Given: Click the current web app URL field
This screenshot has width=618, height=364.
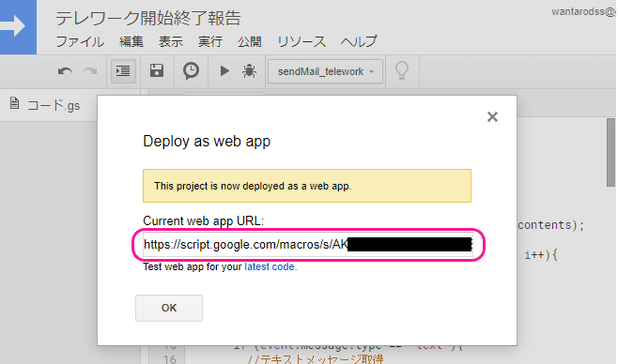Looking at the screenshot, I should pyautogui.click(x=308, y=244).
